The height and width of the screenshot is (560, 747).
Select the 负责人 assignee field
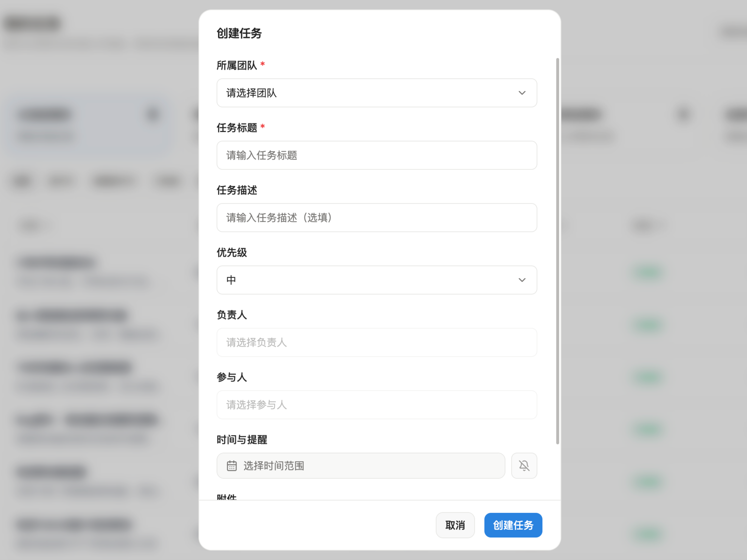tap(376, 342)
